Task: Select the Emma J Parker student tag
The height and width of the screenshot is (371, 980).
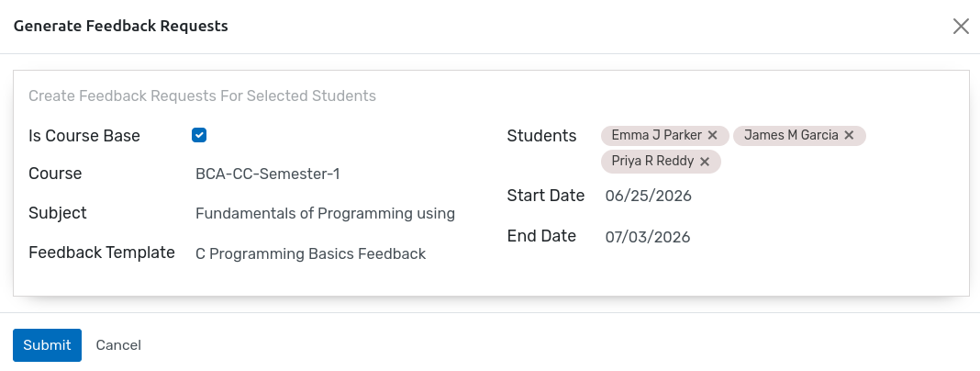Action: [x=656, y=135]
